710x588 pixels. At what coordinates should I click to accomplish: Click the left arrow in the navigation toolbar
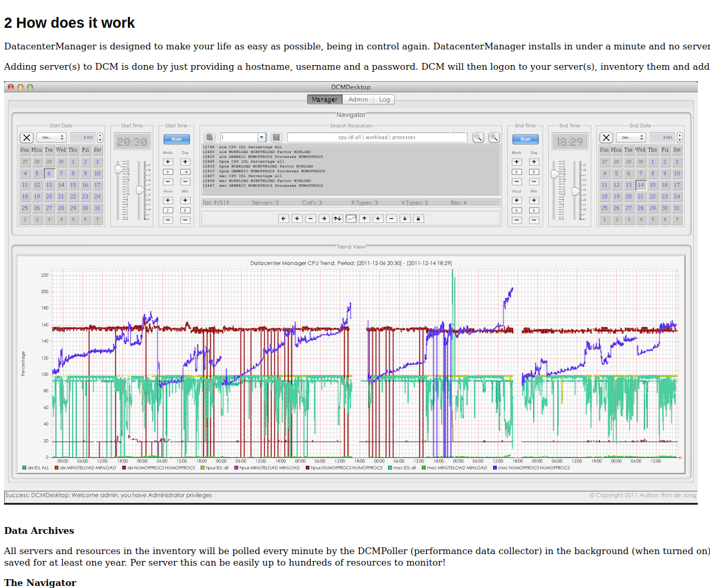284,218
